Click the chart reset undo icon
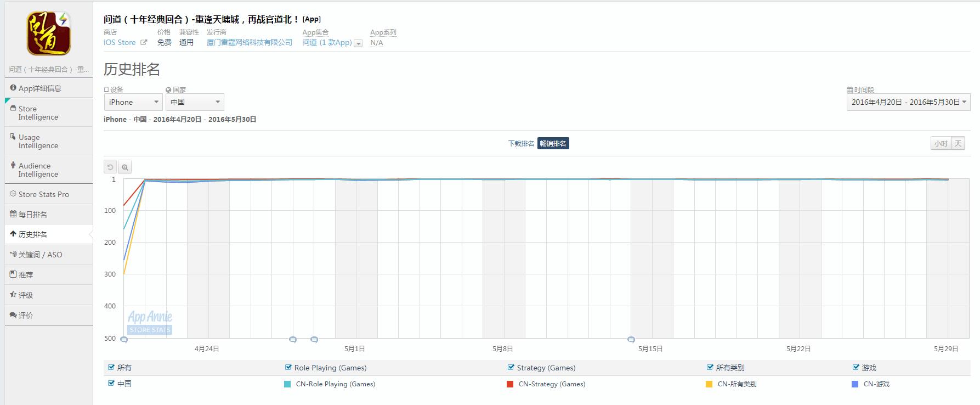The image size is (980, 405). [110, 167]
